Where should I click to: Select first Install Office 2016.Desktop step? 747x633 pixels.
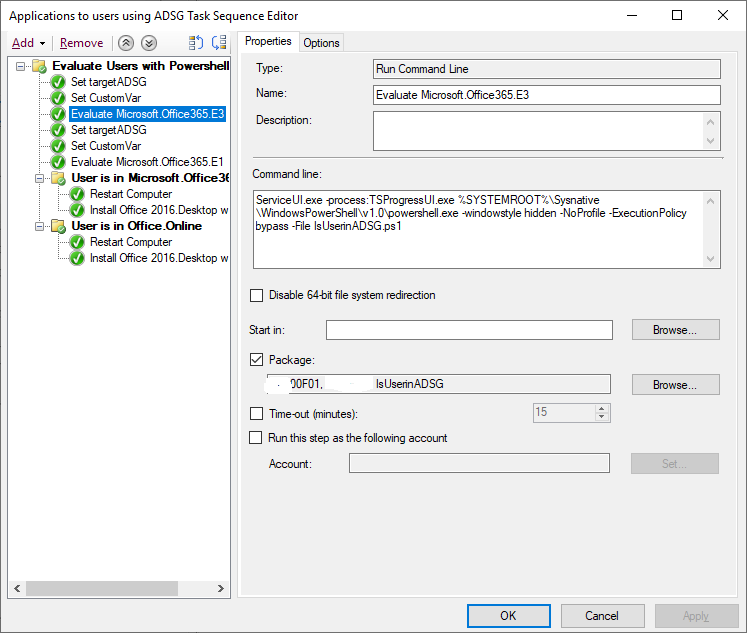(159, 210)
